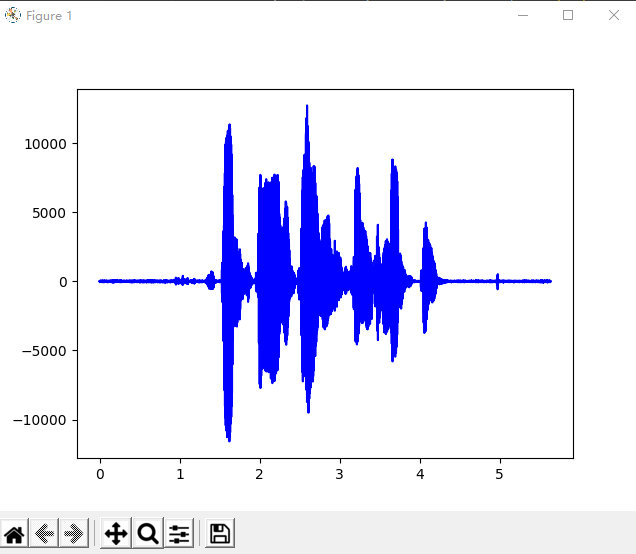Save the figure with the floppy disk icon

(220, 534)
